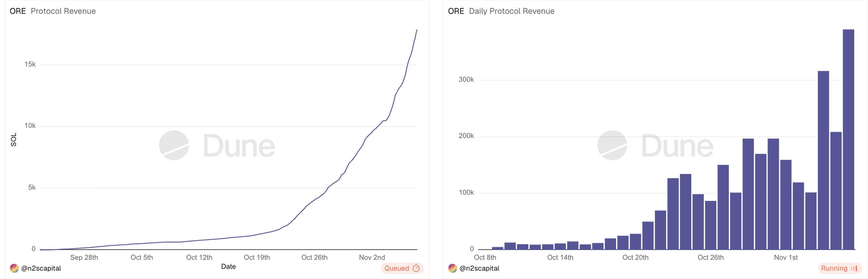868x279 pixels.
Task: Click the Date x-axis title
Action: [228, 267]
